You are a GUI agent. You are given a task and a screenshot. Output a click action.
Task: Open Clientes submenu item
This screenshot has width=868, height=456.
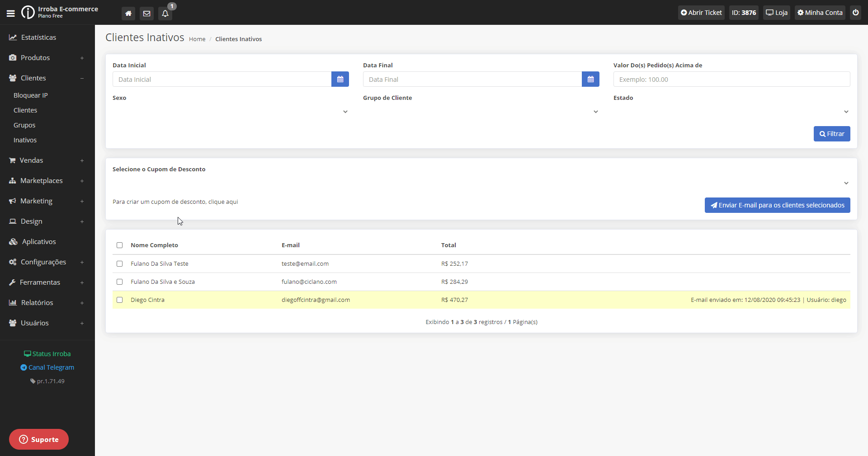click(x=25, y=110)
